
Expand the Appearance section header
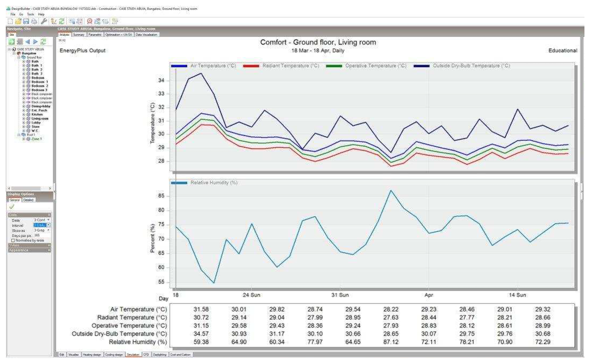(x=29, y=250)
